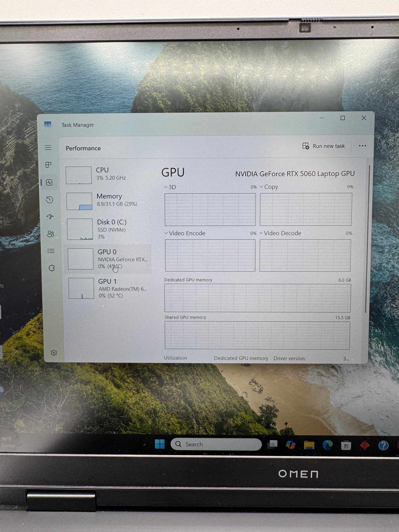Open Task Manager settings gear
The image size is (399, 532).
tap(54, 353)
